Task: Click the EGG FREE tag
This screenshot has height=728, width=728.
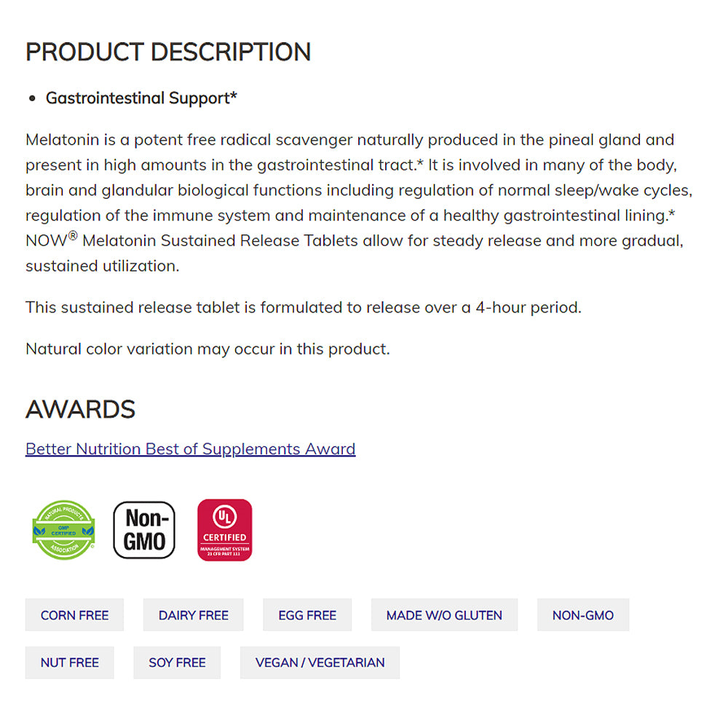Action: 307,615
